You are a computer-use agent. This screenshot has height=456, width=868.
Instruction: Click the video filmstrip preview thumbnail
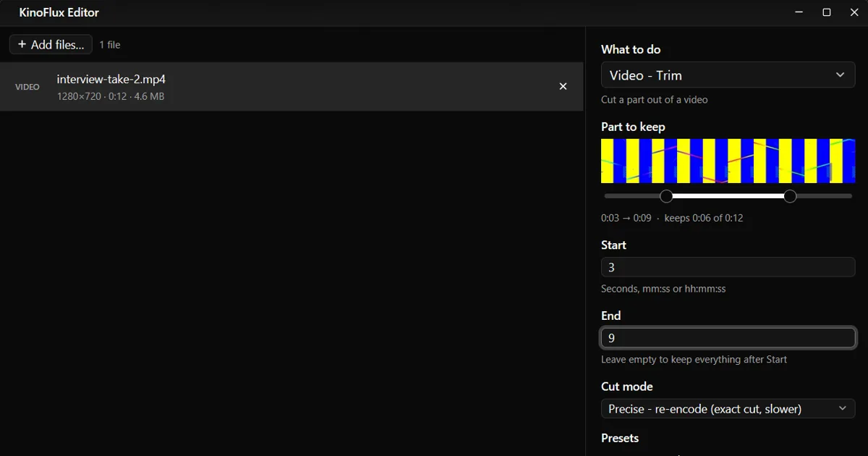pos(728,161)
